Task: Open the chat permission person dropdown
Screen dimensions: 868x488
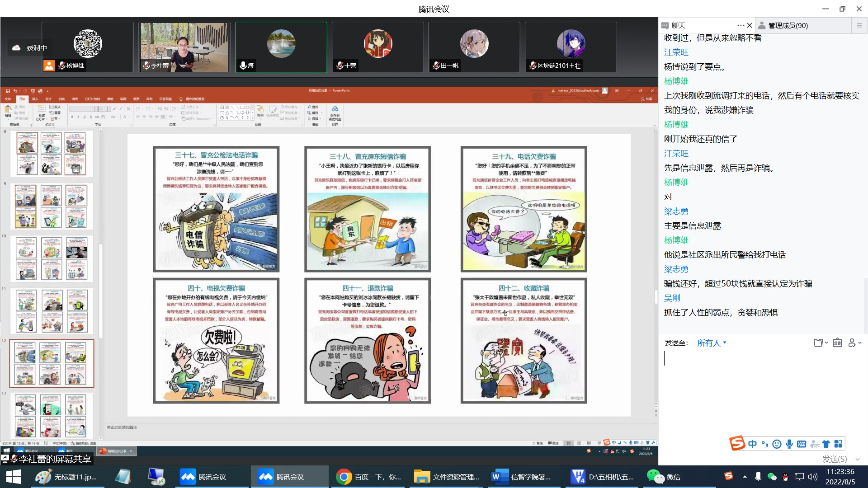Action: point(854,343)
